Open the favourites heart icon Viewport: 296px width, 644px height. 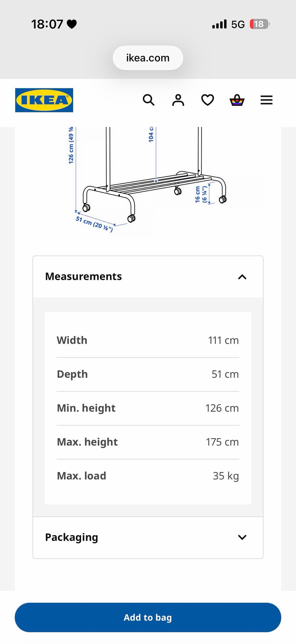pyautogui.click(x=208, y=100)
